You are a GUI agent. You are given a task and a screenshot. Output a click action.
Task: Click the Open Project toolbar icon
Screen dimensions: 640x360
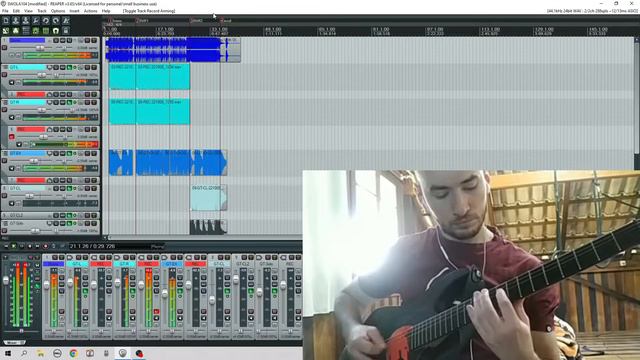[x=16, y=20]
